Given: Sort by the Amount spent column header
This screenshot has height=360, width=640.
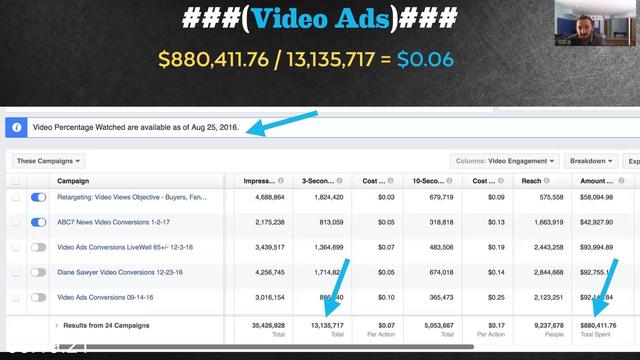Looking at the screenshot, I should click(x=596, y=181).
